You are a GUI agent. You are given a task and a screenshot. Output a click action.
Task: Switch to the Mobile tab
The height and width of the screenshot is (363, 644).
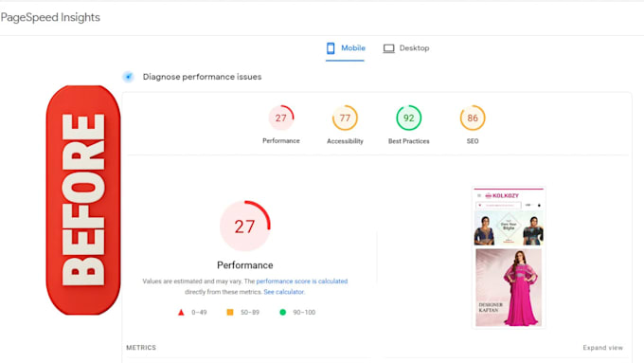coord(346,48)
